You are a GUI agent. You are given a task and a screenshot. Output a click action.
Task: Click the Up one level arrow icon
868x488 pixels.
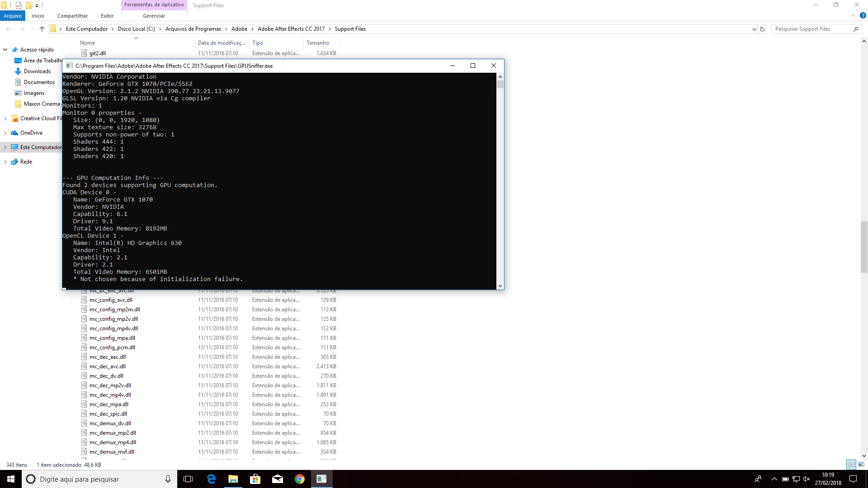coord(42,29)
